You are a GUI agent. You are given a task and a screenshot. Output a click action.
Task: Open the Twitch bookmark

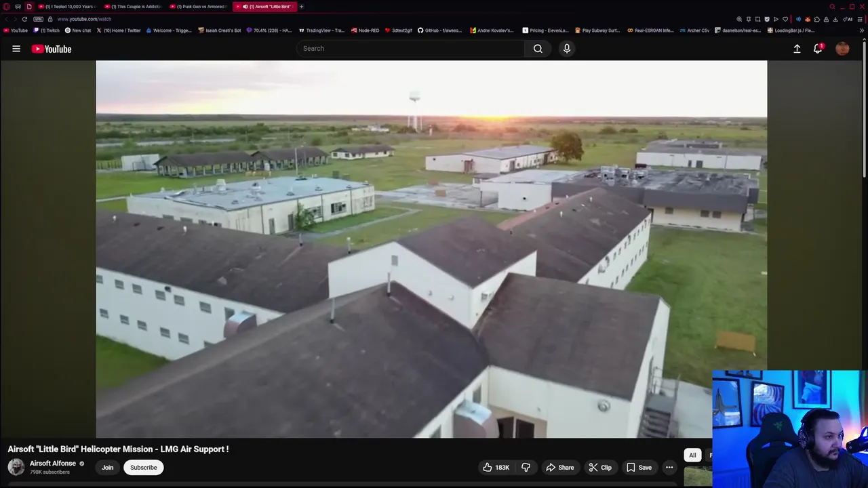coord(47,30)
